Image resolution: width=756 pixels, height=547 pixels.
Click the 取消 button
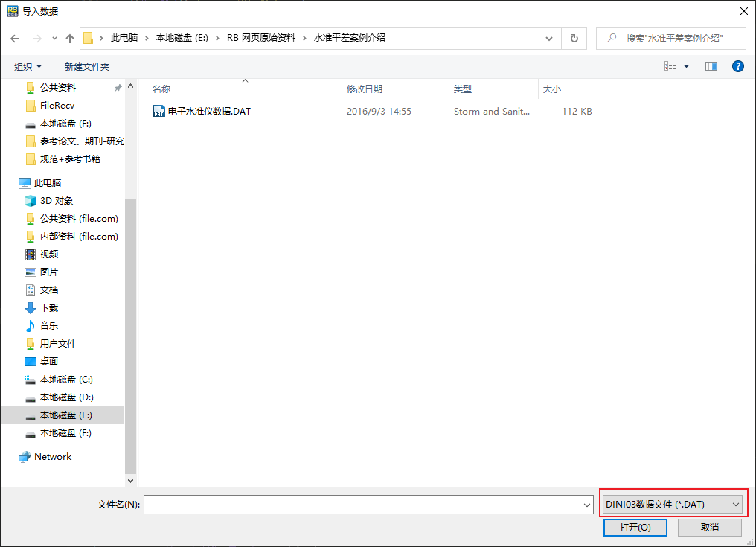tap(709, 527)
